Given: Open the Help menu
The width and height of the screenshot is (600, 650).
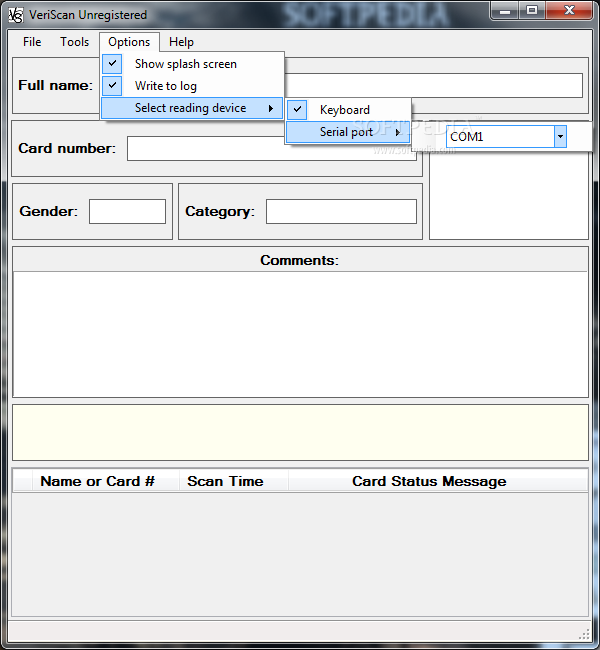Looking at the screenshot, I should [x=181, y=42].
